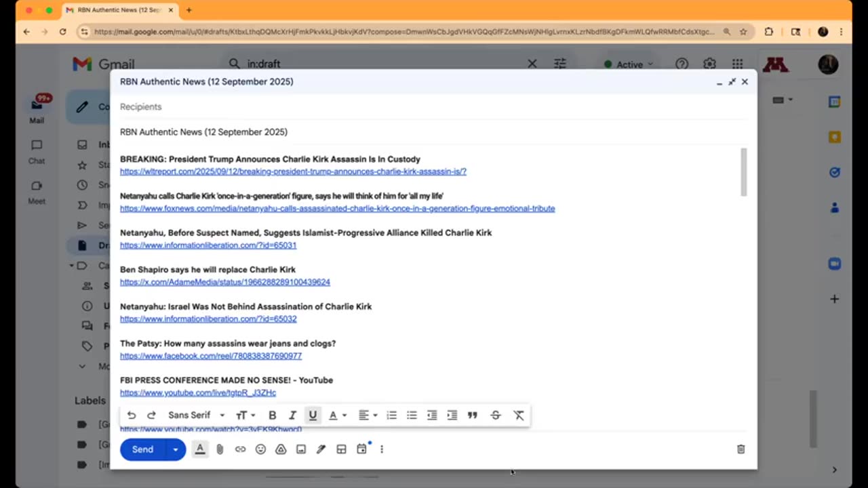The height and width of the screenshot is (488, 868).
Task: Toggle formatting options bar button
Action: (x=200, y=449)
